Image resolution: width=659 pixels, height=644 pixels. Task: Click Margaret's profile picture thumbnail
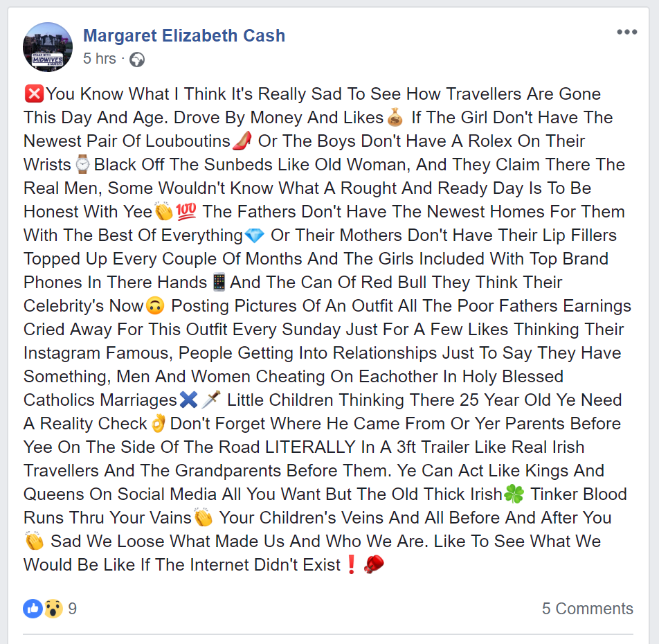click(x=47, y=46)
